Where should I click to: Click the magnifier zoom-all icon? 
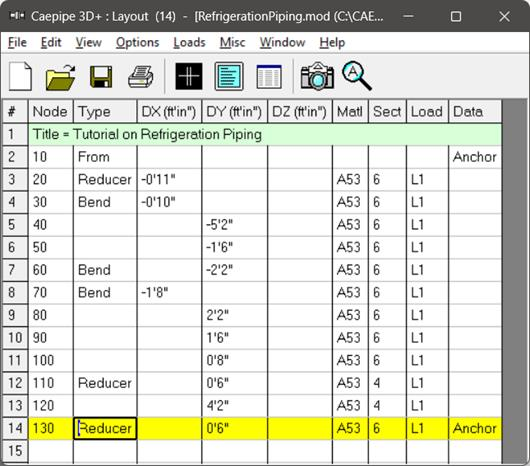(x=357, y=76)
